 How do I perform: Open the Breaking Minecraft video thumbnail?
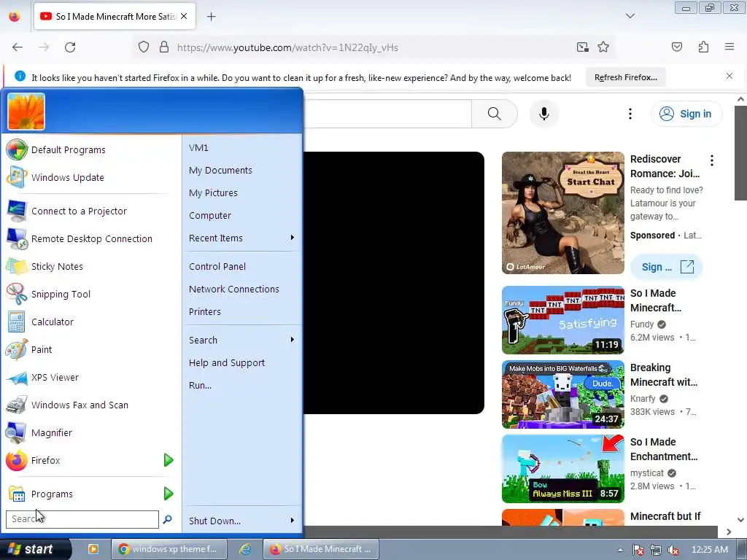coord(562,394)
